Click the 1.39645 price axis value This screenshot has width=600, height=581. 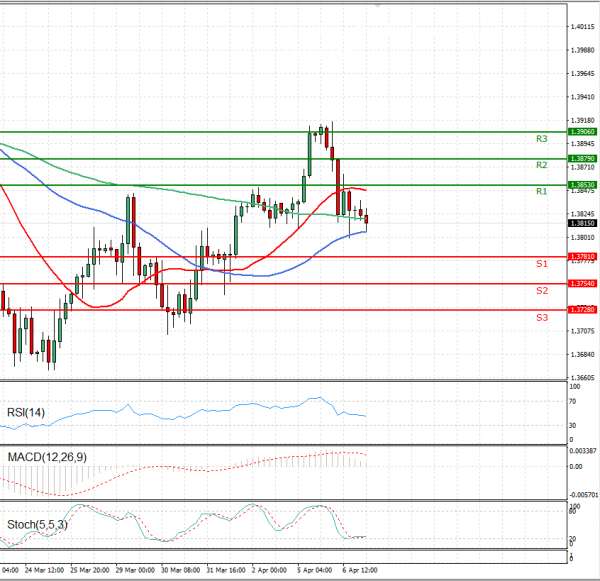[x=582, y=73]
